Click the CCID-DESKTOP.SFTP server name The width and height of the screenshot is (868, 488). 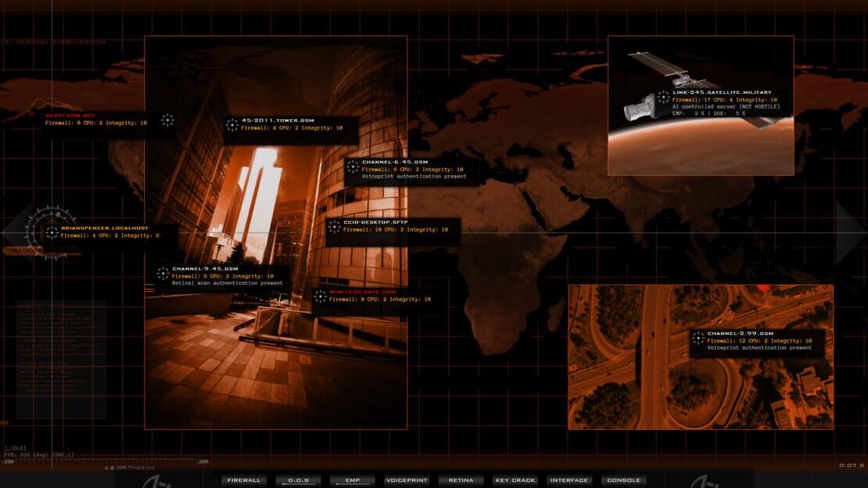click(x=375, y=222)
